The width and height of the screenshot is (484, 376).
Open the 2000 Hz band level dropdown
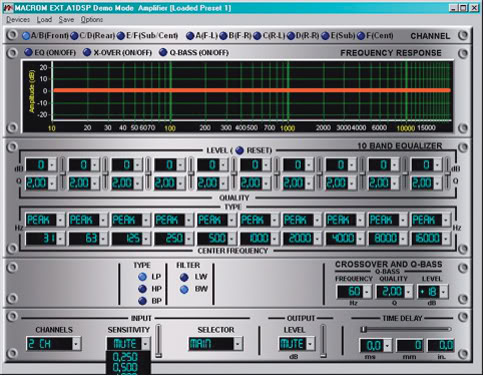[309, 165]
